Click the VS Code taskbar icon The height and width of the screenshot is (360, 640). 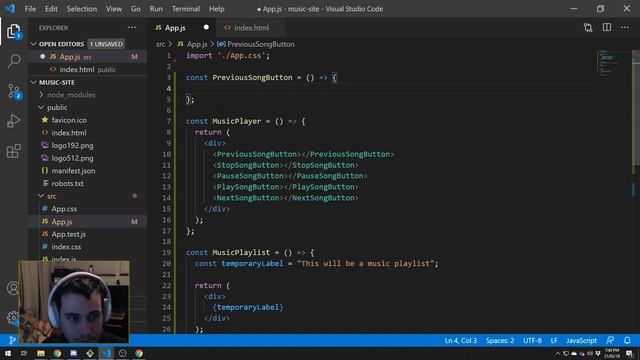click(107, 353)
